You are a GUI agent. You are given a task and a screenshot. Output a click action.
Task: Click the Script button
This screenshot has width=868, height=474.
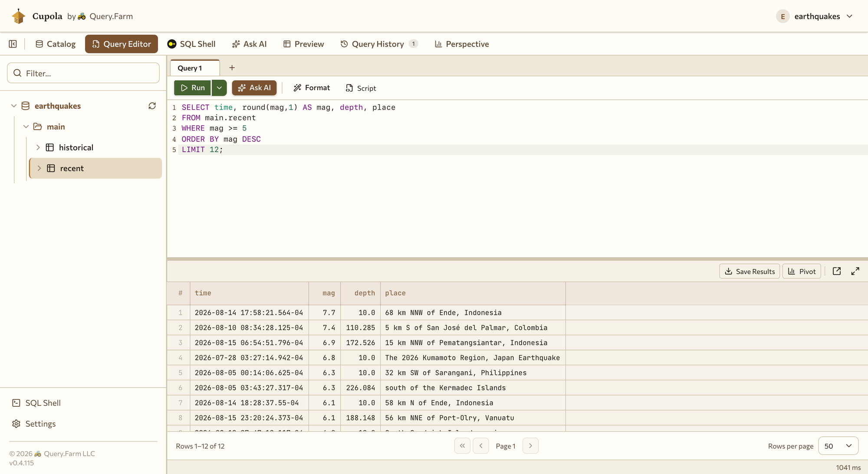361,88
